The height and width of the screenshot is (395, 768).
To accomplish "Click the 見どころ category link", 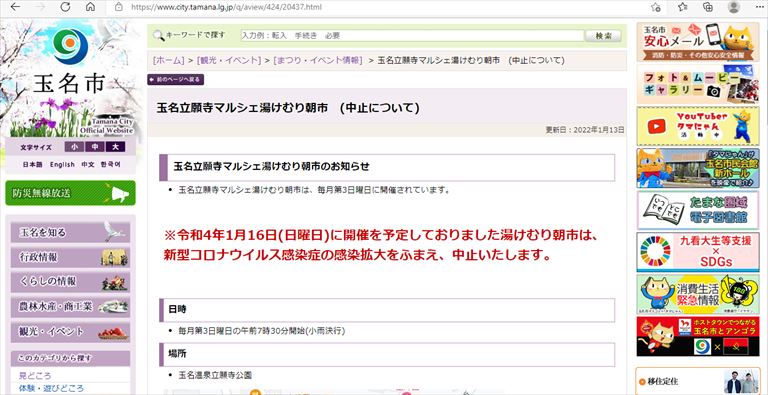I will point(35,376).
